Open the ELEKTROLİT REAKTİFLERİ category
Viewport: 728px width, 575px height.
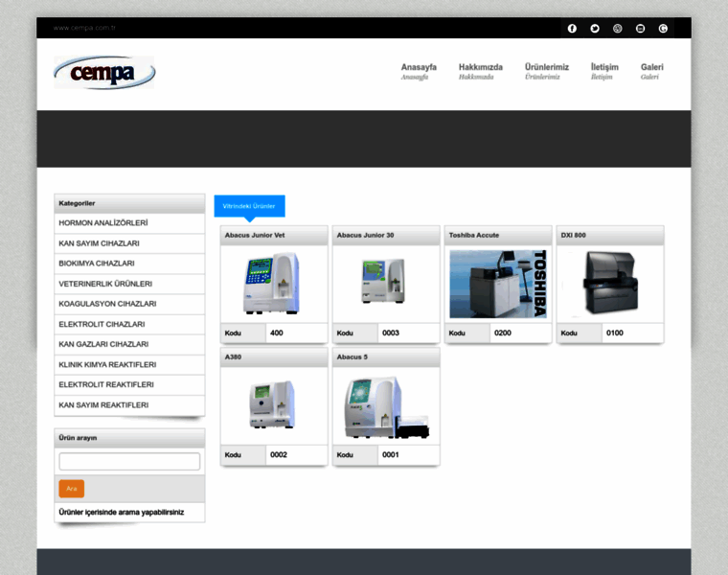point(106,385)
